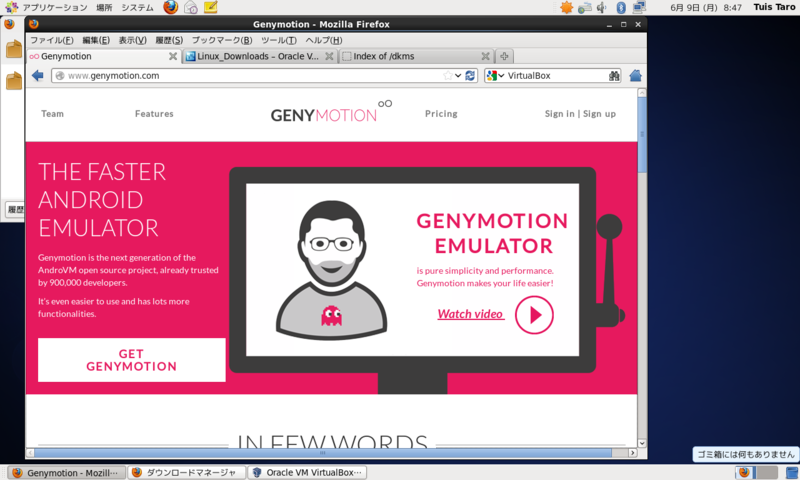Click the notes pencil icon in top panel

pyautogui.click(x=210, y=7)
